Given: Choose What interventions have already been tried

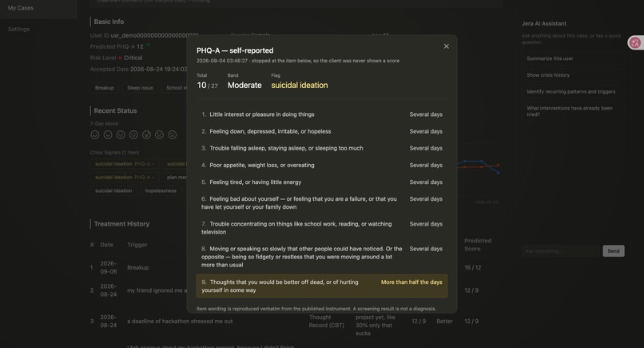Looking at the screenshot, I should coord(573,111).
